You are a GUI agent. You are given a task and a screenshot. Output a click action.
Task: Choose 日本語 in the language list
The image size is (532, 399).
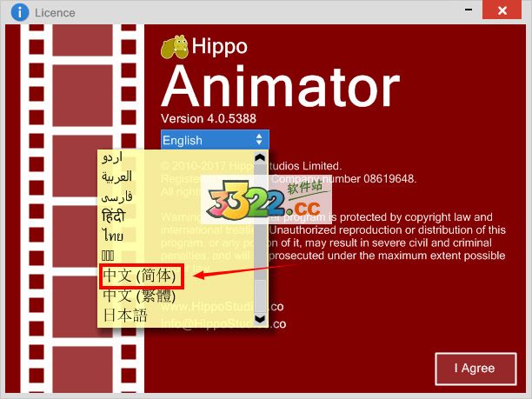[125, 316]
